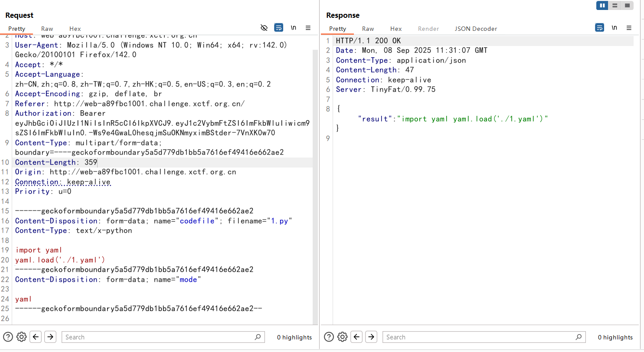The image size is (644, 352).
Task: Open Response pane hamburger options menu
Action: pyautogui.click(x=629, y=28)
